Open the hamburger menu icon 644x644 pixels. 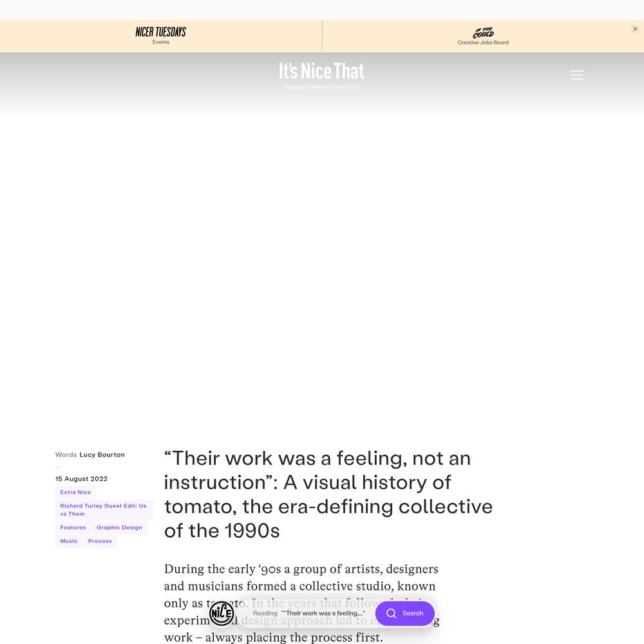point(576,75)
